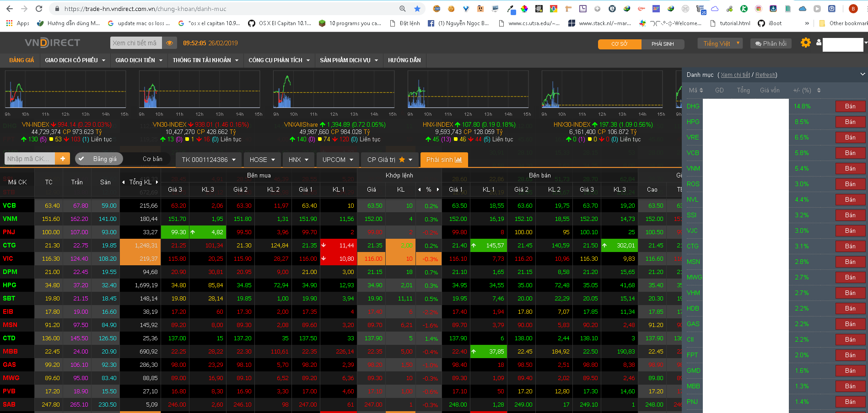This screenshot has width=868, height=413.
Task: Open the BẢNG GIÁ menu tab
Action: pos(22,60)
